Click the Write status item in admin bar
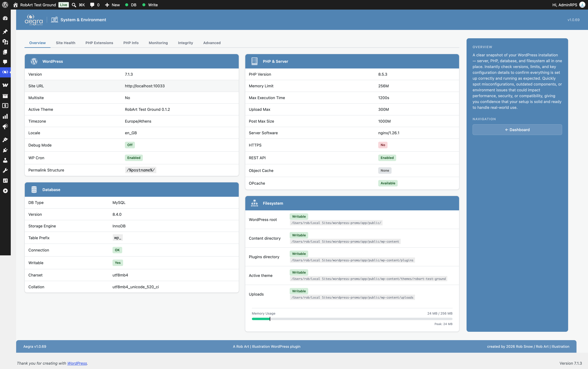Screen dimensions: 588x369 pyautogui.click(x=150, y=5)
